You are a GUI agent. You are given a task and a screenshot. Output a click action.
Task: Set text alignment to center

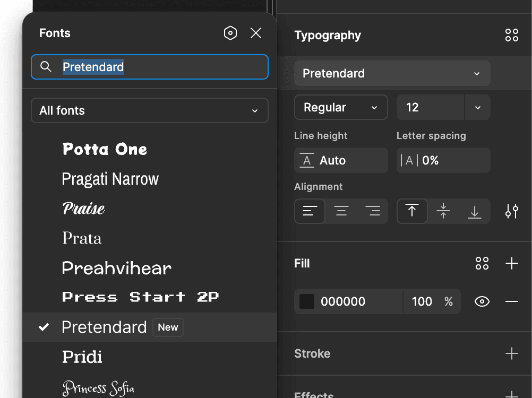(341, 211)
